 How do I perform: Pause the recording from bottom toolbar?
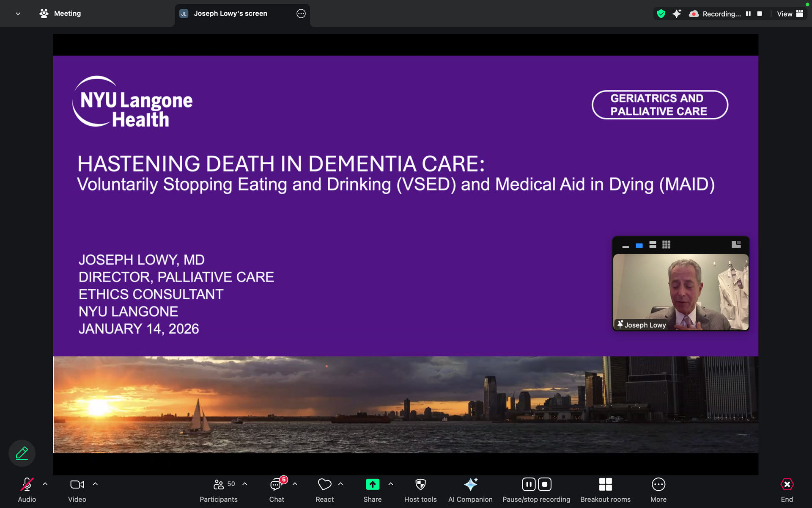(x=529, y=484)
